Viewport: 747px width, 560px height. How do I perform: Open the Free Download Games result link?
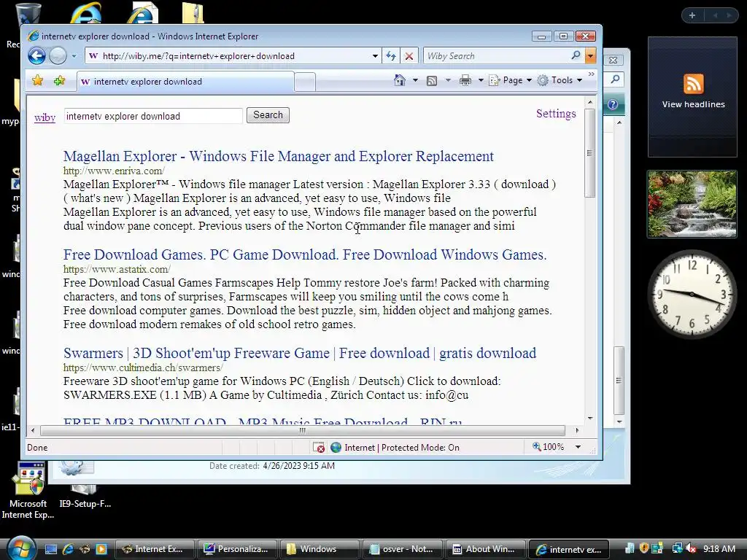click(x=305, y=254)
